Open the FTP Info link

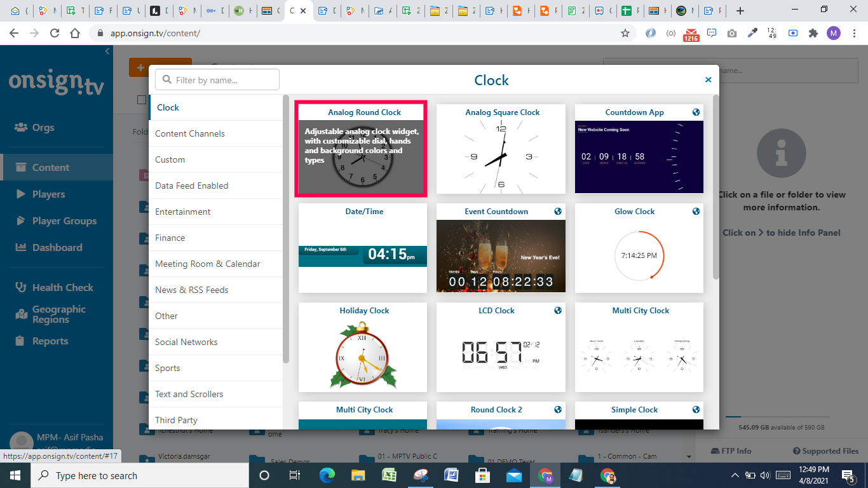click(731, 451)
